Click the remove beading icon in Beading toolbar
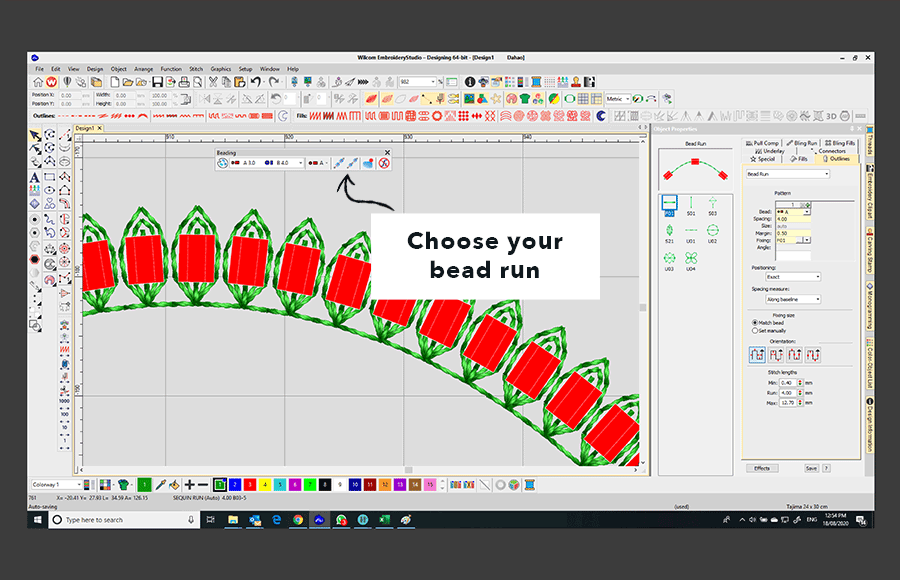Image resolution: width=900 pixels, height=580 pixels. coord(384,163)
